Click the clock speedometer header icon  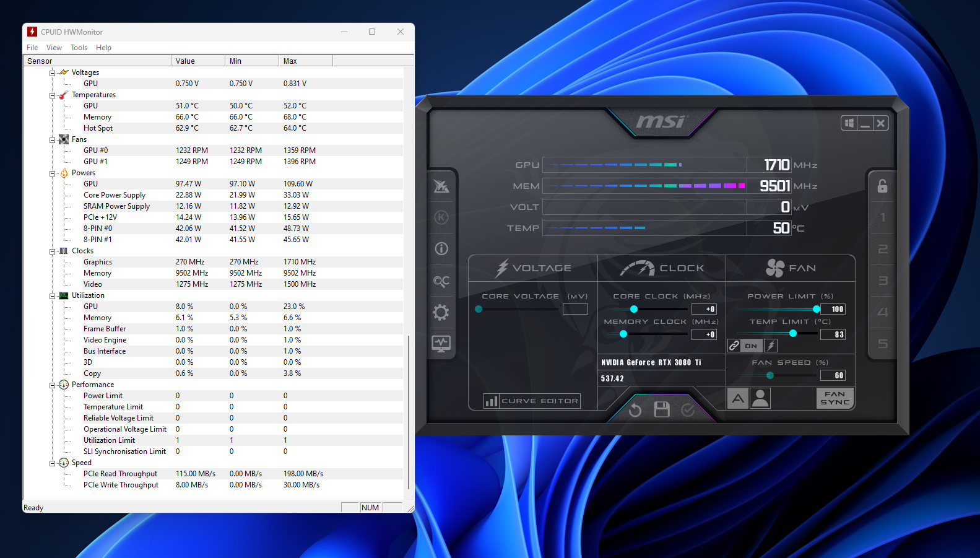tap(637, 268)
